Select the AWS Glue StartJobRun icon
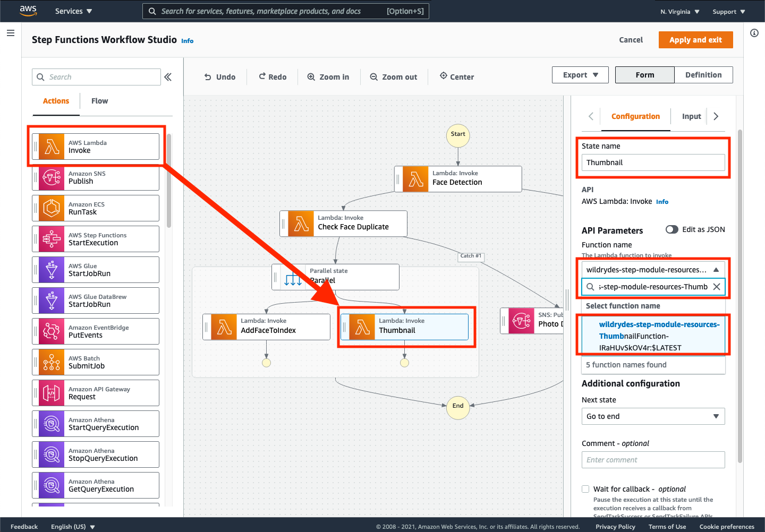This screenshot has height=532, width=765. point(52,270)
